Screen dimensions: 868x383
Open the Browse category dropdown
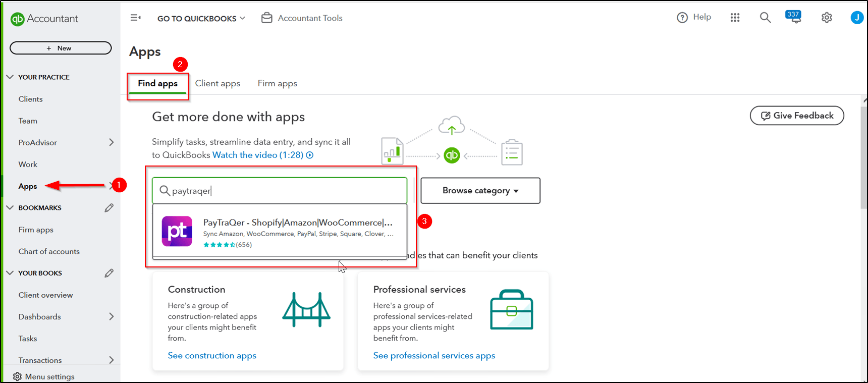click(x=480, y=191)
